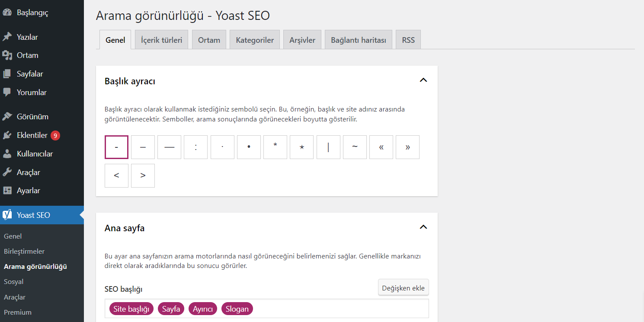Open the Ortam tab

tap(209, 40)
